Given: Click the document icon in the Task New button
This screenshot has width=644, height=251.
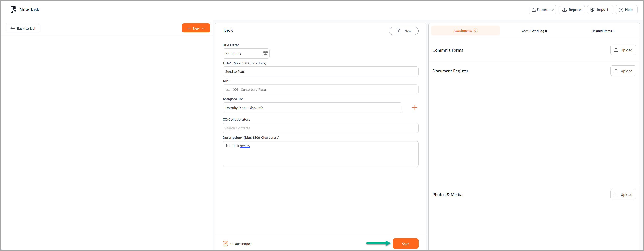Looking at the screenshot, I should (398, 31).
